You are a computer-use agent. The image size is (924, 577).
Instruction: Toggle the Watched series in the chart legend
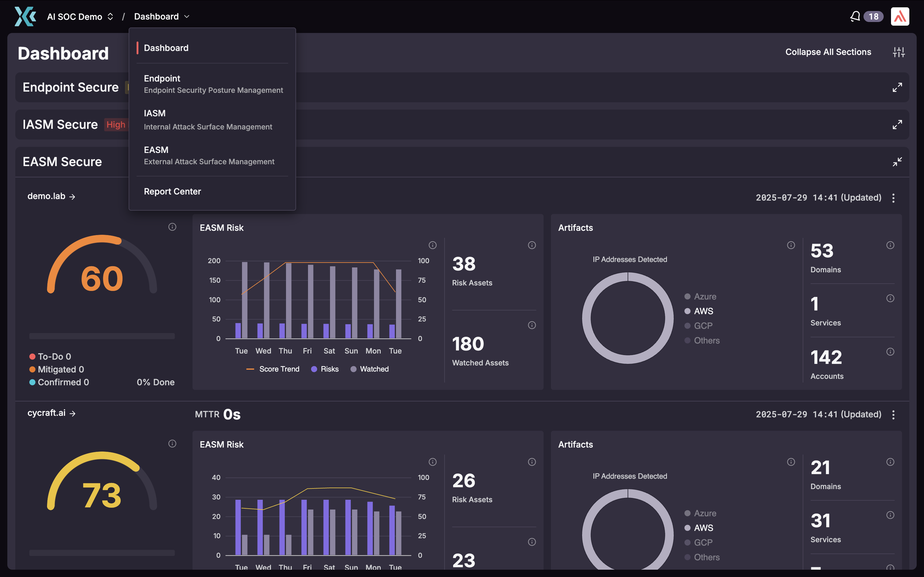click(369, 369)
